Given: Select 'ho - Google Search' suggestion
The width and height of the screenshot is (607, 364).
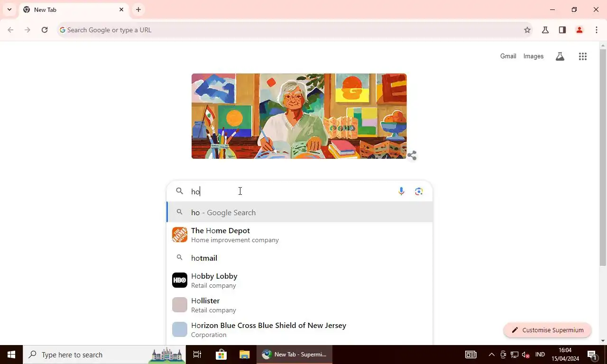Looking at the screenshot, I should pyautogui.click(x=300, y=212).
